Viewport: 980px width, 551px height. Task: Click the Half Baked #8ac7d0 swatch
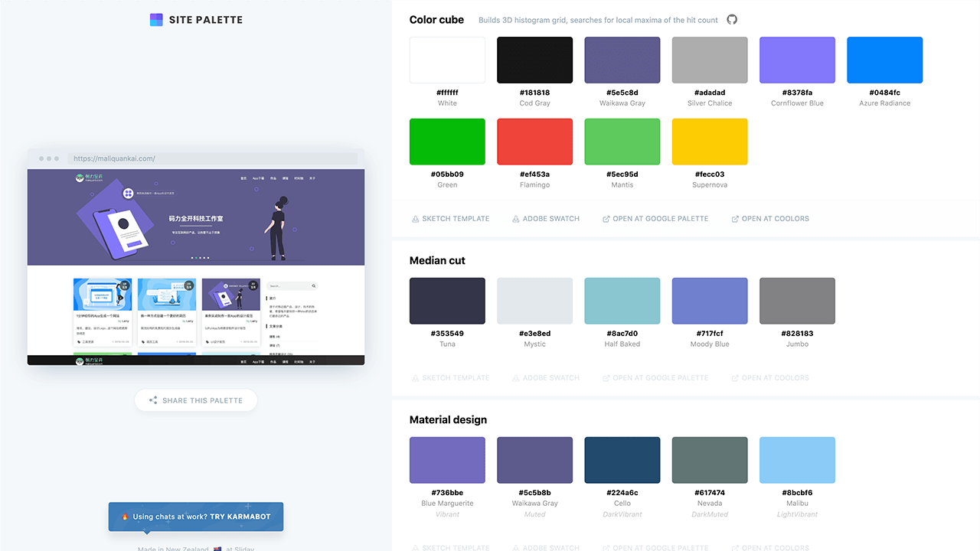click(x=622, y=301)
